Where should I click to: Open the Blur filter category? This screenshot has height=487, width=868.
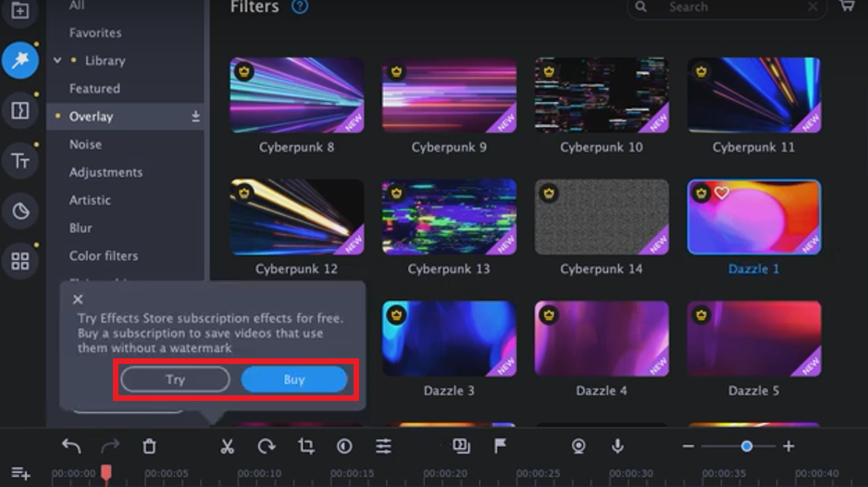pyautogui.click(x=81, y=228)
